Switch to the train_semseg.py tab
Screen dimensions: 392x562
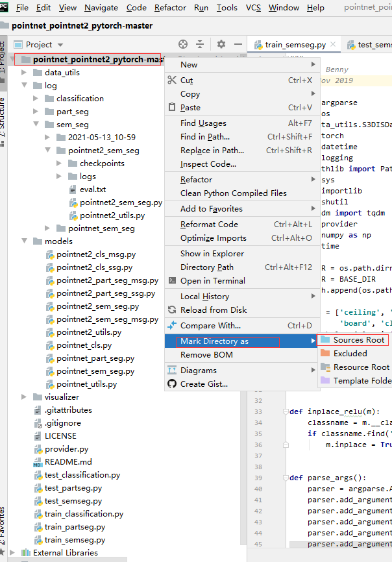tap(295, 44)
